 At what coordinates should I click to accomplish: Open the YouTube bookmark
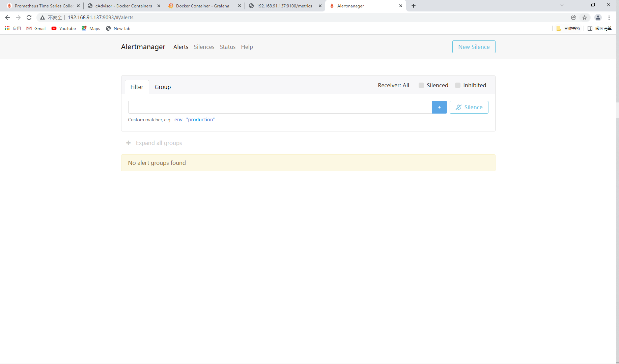tap(64, 28)
